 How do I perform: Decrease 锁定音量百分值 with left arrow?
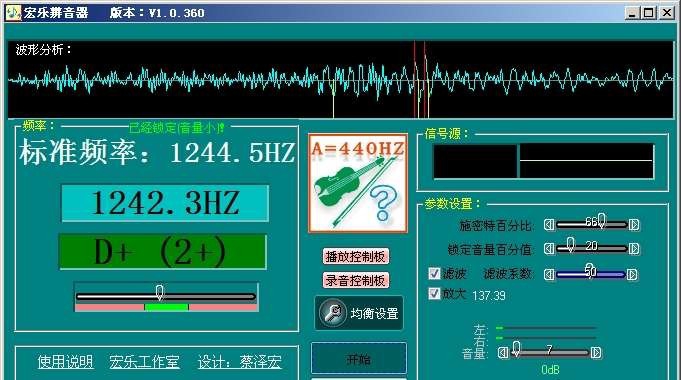tap(549, 248)
